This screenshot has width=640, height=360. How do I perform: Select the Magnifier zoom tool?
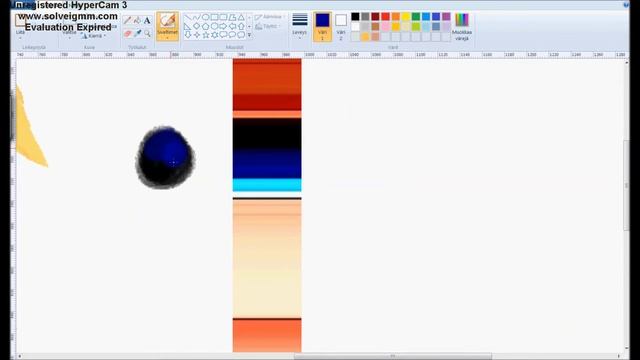coord(147,33)
